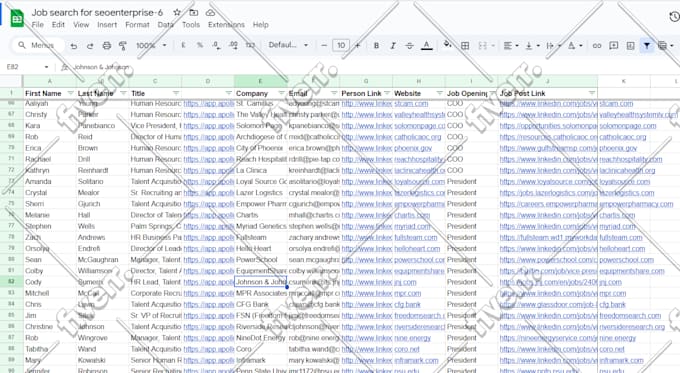The image size is (680, 373).
Task: Decrease font size with minus
Action: click(x=324, y=46)
